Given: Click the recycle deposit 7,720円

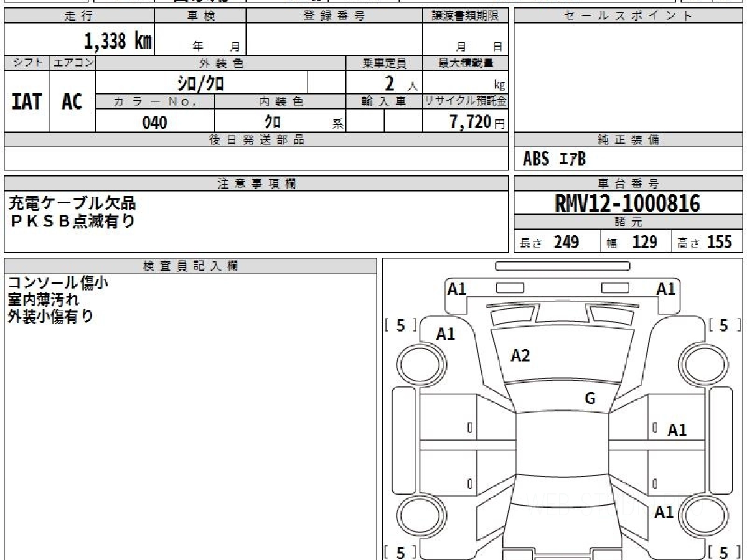Looking at the screenshot, I should 477,122.
